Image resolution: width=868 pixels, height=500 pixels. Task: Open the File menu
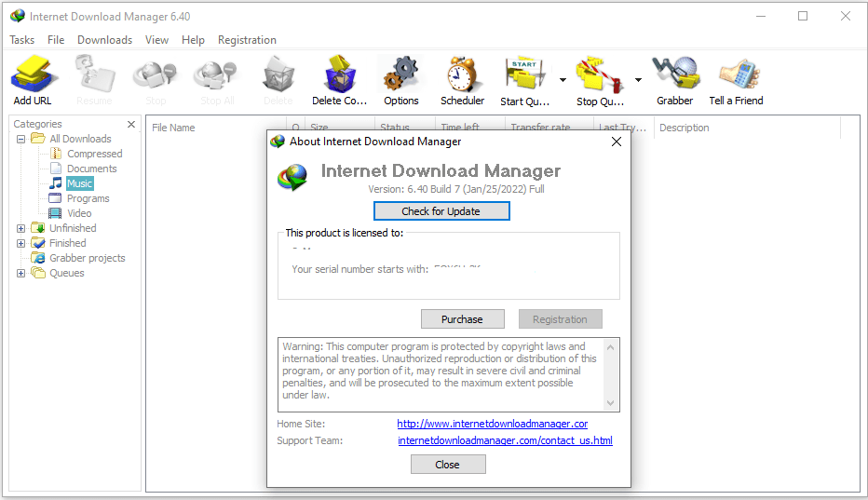pyautogui.click(x=56, y=40)
